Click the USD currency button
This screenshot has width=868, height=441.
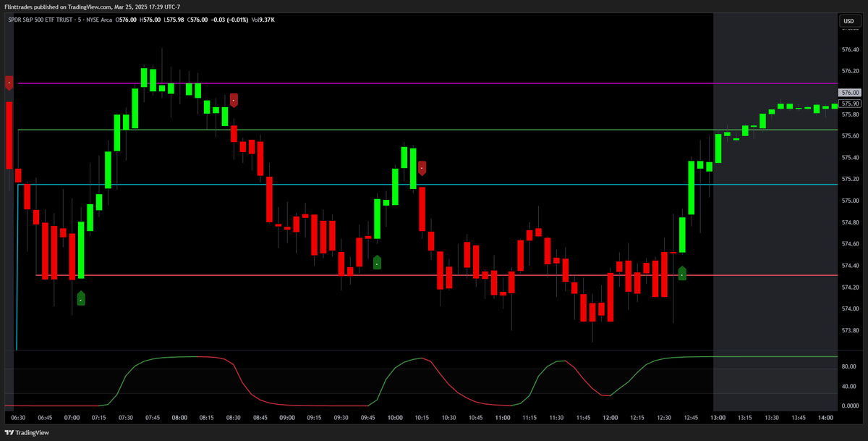coord(849,21)
